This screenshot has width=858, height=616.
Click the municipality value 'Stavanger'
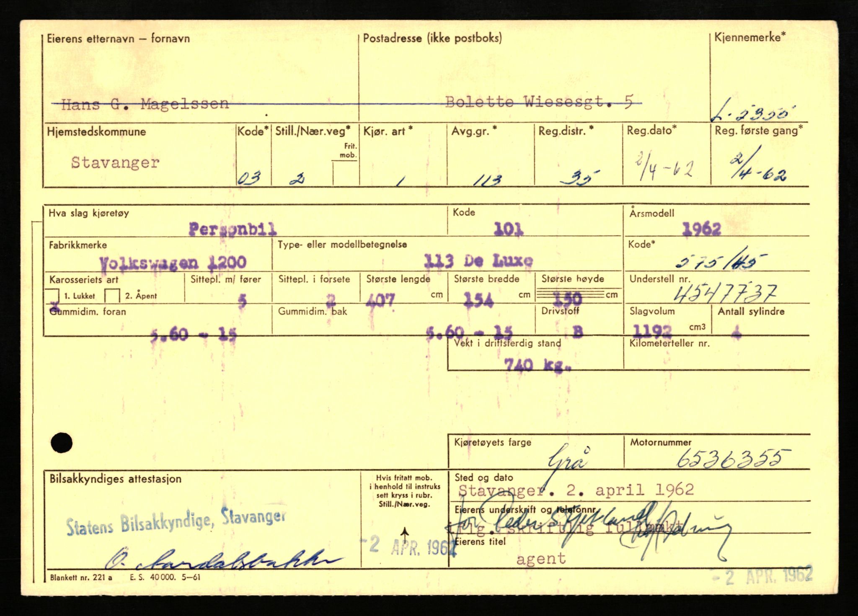(x=115, y=162)
